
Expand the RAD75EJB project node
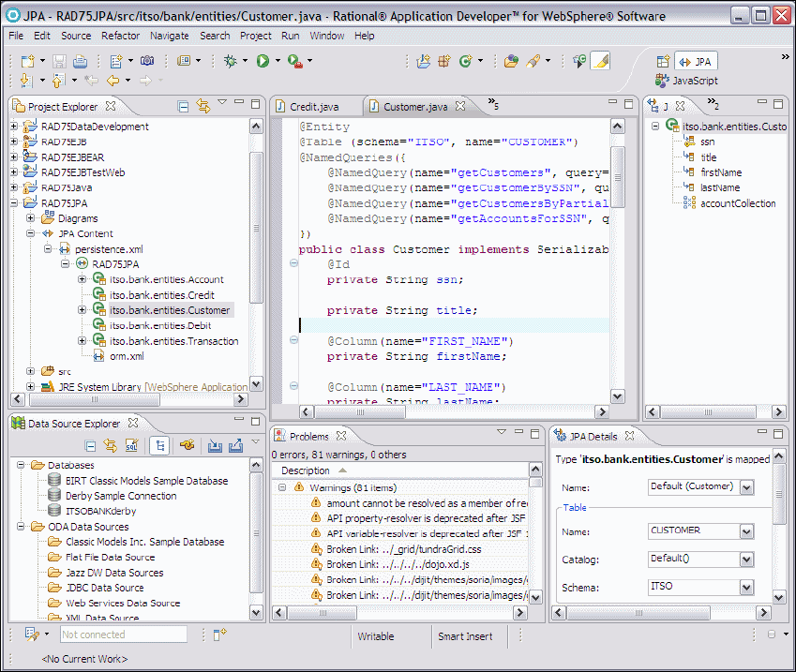click(x=14, y=142)
